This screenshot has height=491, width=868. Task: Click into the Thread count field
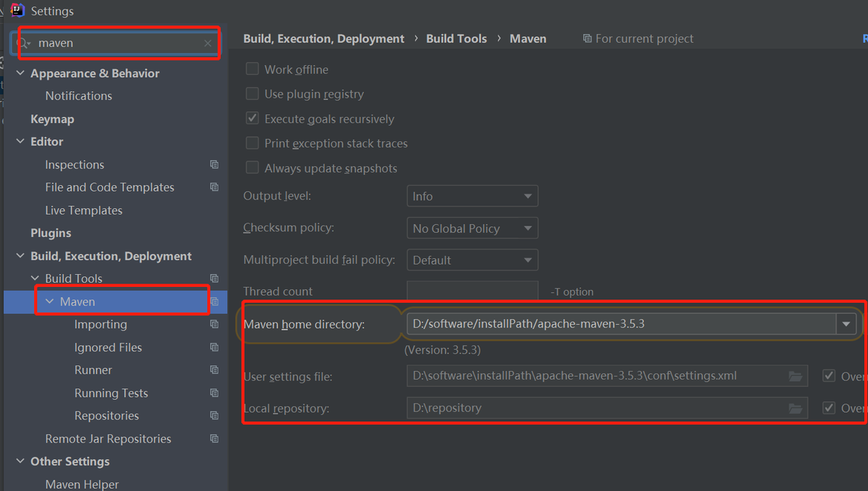point(472,291)
